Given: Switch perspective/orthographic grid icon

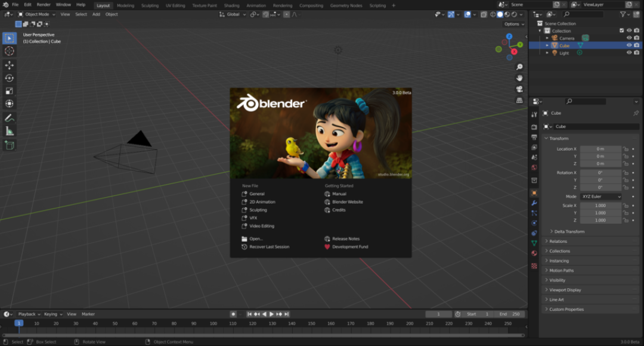Looking at the screenshot, I should [519, 100].
